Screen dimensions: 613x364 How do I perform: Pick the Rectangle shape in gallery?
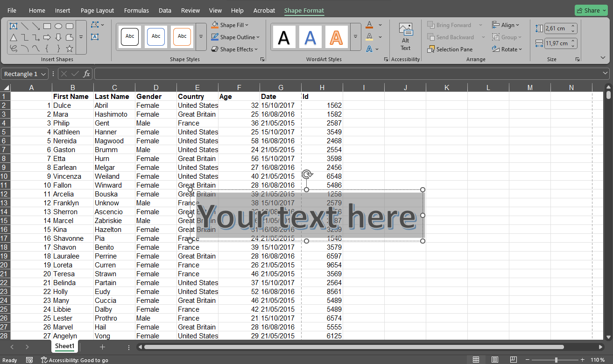[x=47, y=26]
